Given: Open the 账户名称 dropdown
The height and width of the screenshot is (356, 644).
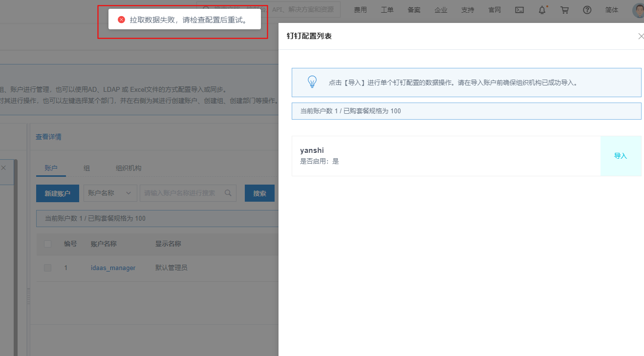Looking at the screenshot, I should (x=110, y=193).
